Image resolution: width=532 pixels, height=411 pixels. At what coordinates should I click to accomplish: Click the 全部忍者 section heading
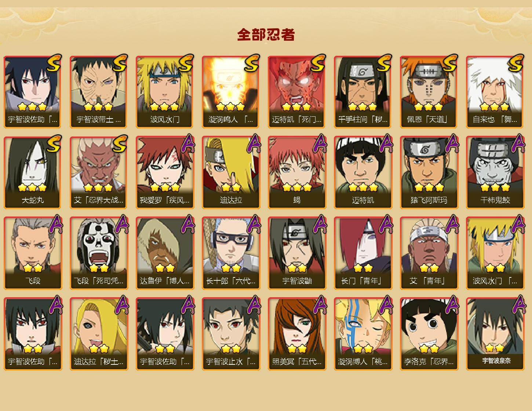point(266,34)
